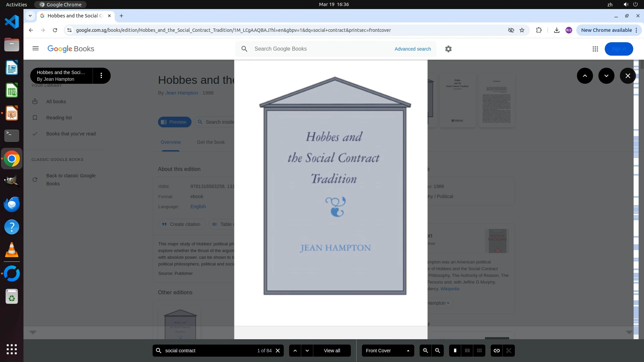644x362 pixels.
Task: Close the book preview viewer
Action: (x=628, y=76)
